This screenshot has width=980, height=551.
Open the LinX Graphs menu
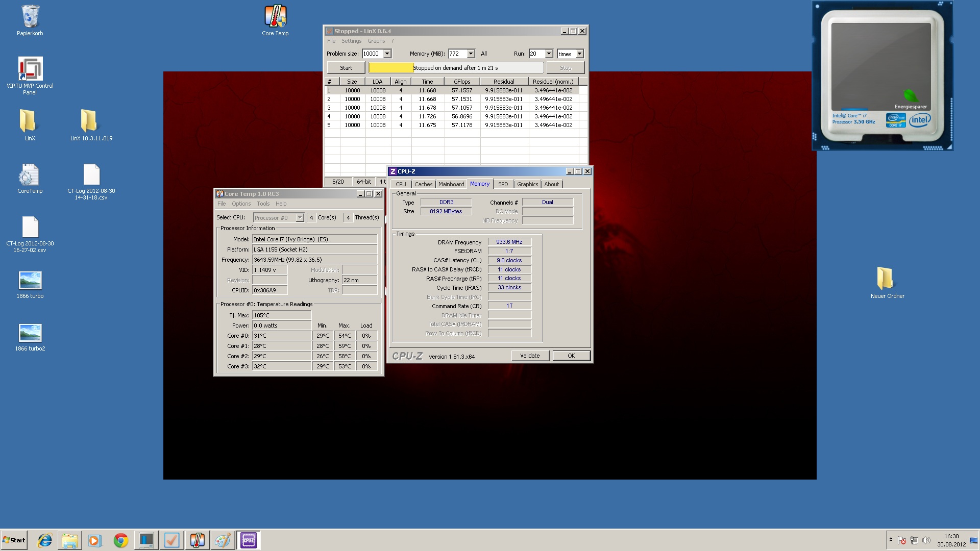[x=376, y=41]
